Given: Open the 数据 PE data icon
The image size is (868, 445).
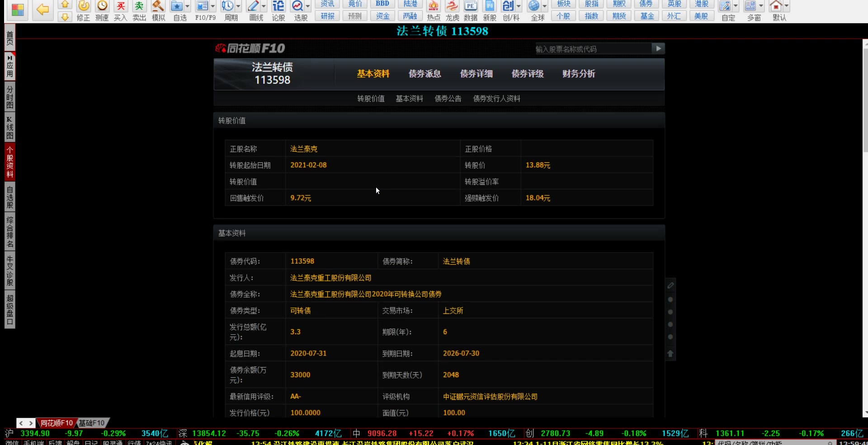Looking at the screenshot, I should pos(471,11).
